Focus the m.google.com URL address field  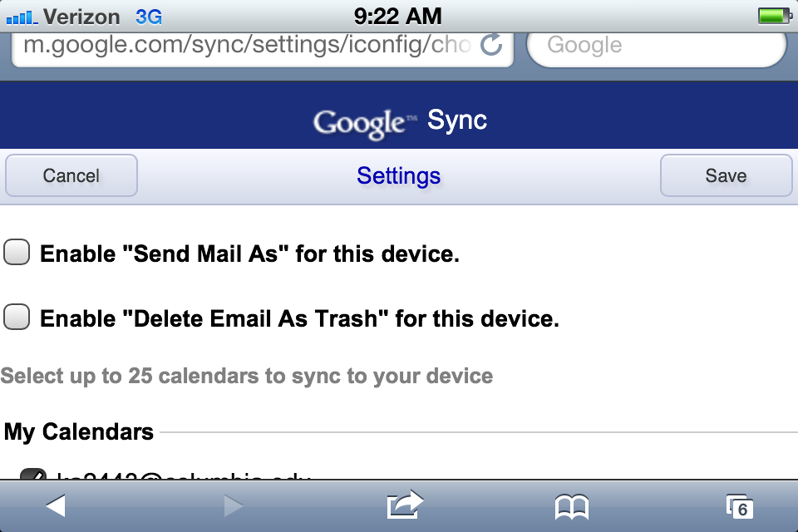pos(262,46)
